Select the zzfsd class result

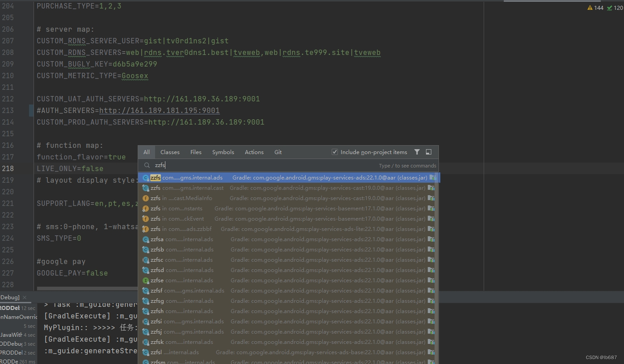(x=286, y=270)
